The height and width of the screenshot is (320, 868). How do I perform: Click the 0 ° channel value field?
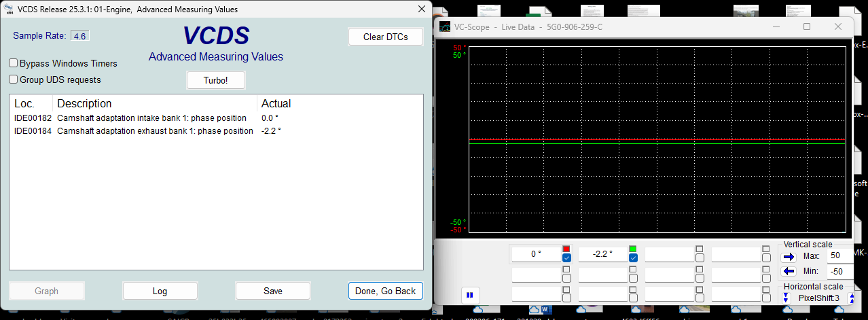pyautogui.click(x=535, y=254)
